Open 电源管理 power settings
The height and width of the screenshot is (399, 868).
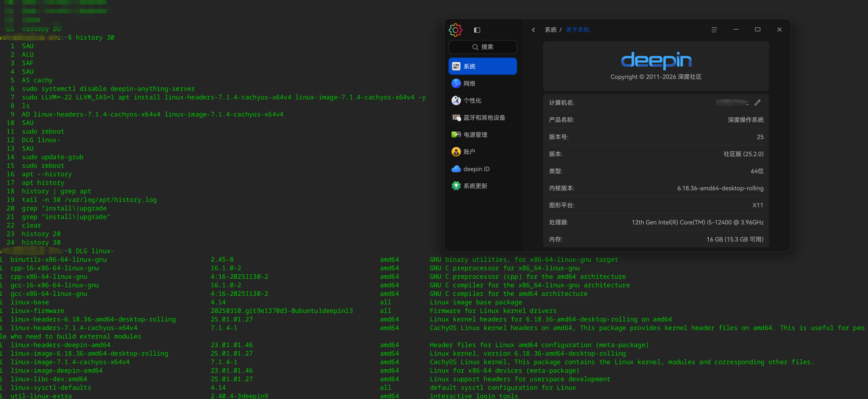coord(483,135)
